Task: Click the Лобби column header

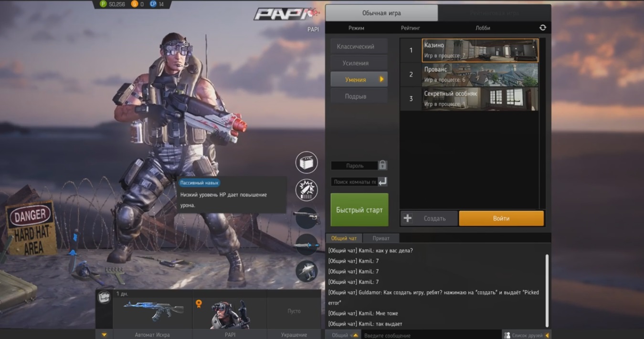Action: click(483, 28)
